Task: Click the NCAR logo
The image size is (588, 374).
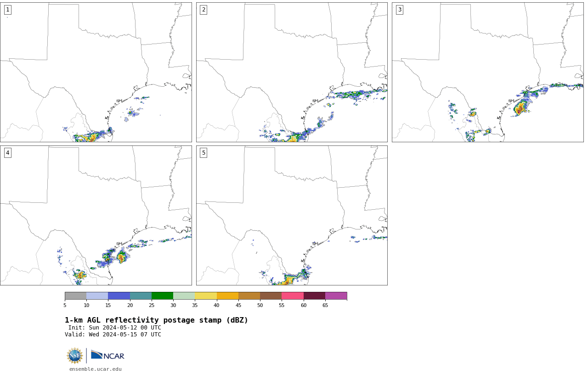Action: (x=107, y=355)
